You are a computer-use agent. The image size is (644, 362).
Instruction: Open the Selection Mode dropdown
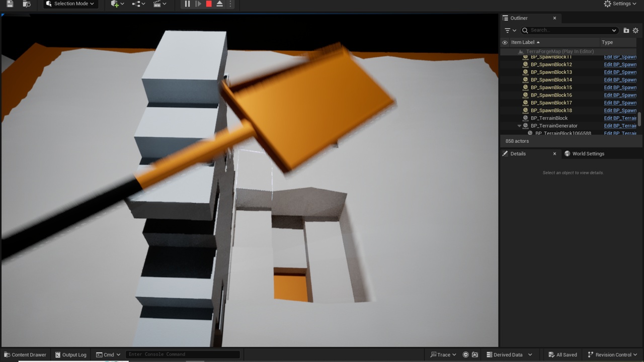[70, 4]
